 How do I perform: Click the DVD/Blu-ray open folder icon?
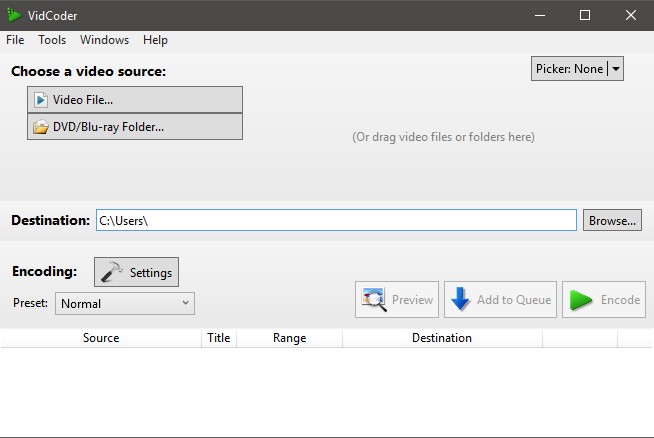point(40,127)
